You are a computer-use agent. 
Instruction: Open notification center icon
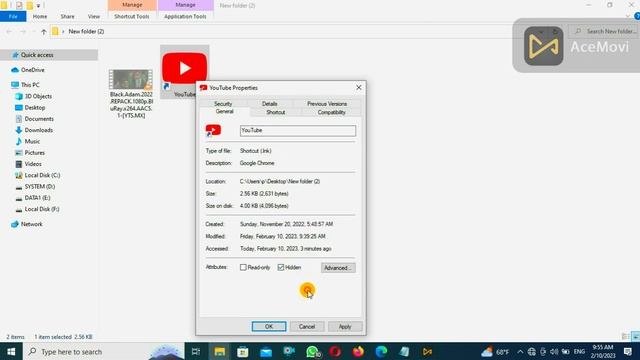628,351
